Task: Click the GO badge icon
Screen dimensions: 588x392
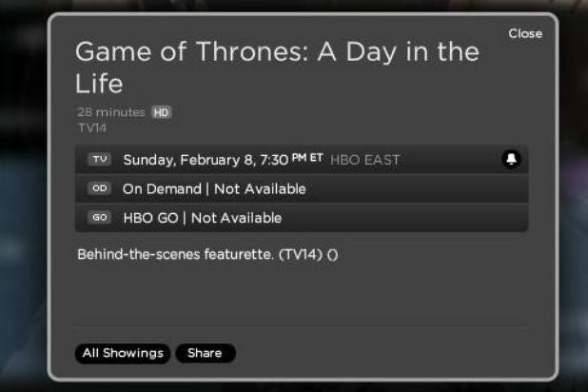Action: tap(100, 217)
